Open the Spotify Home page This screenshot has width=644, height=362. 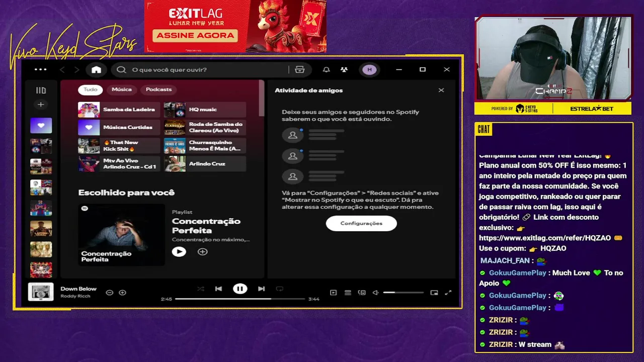tap(96, 70)
